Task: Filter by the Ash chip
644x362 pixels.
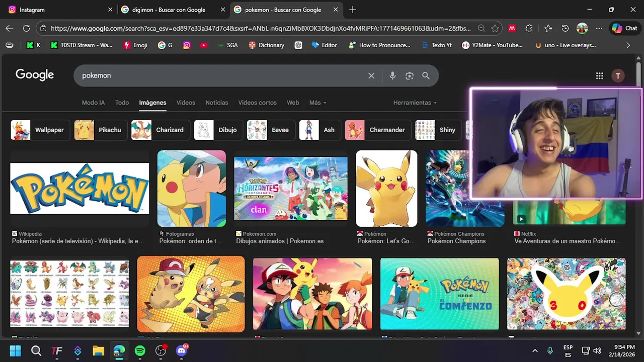Action: [320, 130]
